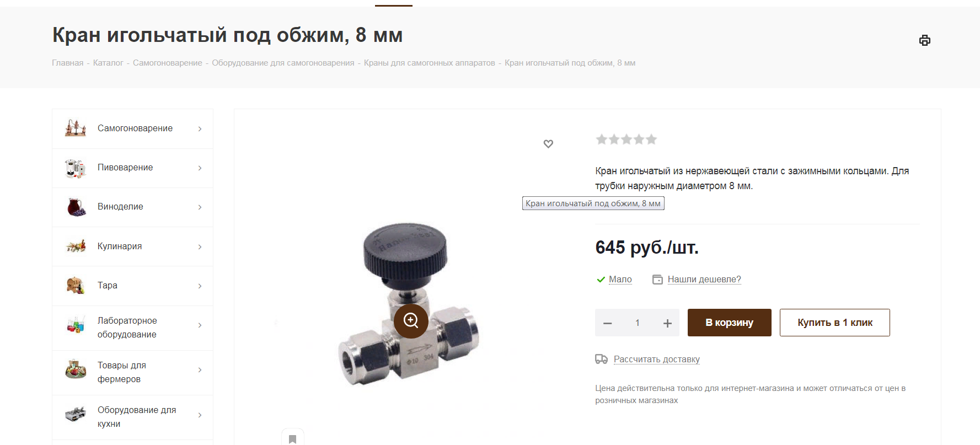Screen dimensions: 980x445
Task: Increase quantity with plus button
Action: 667,323
